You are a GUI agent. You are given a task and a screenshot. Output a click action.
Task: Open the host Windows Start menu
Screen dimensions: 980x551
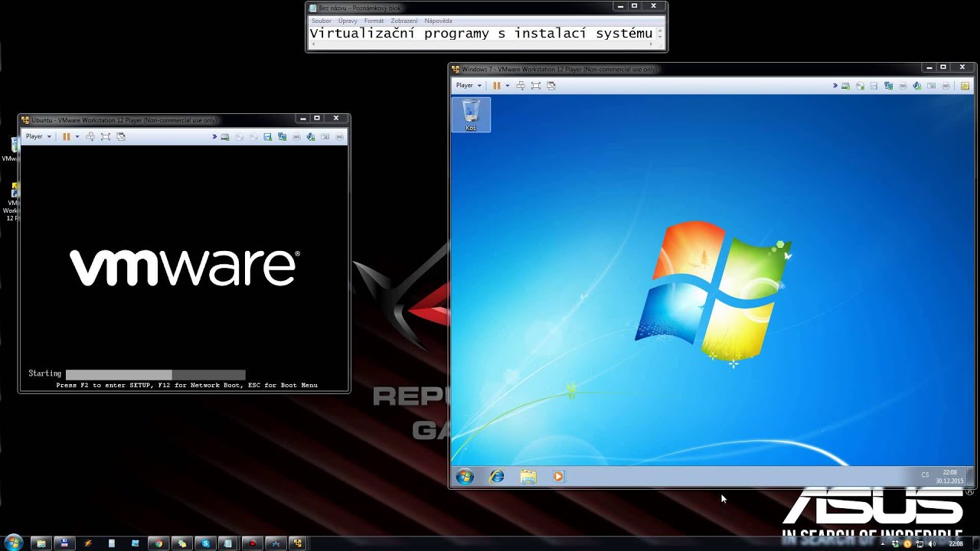pos(13,543)
